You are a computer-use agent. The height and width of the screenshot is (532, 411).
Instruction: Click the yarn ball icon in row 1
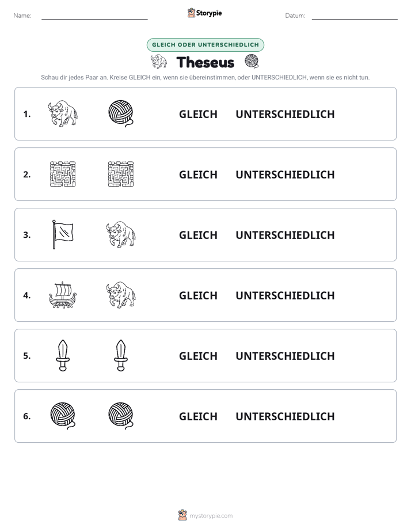[121, 113]
